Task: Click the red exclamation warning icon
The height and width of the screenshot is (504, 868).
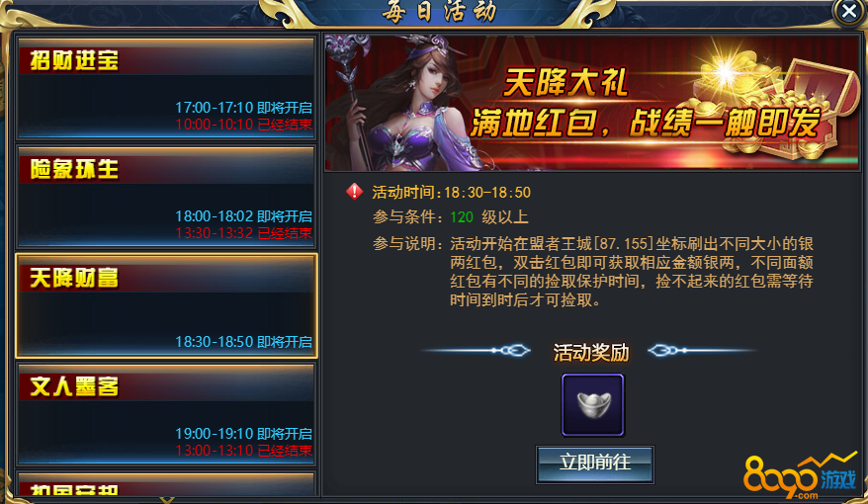Action: [x=354, y=192]
